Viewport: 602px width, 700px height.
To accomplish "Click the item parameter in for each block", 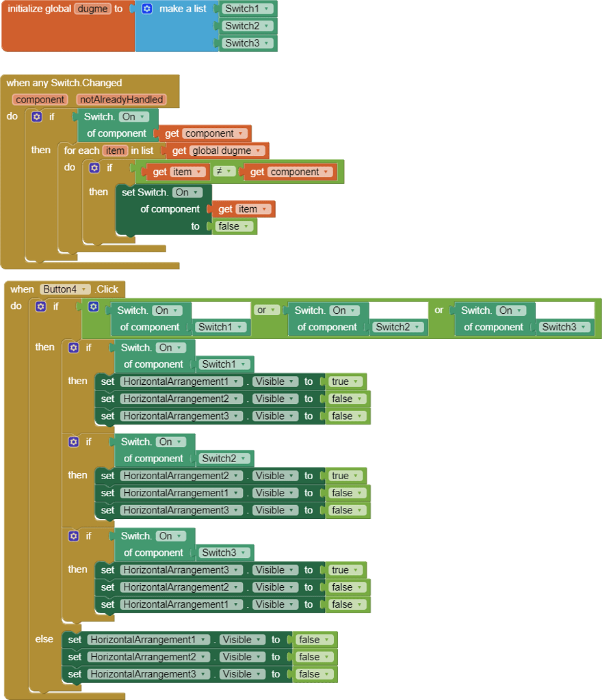I will [114, 150].
